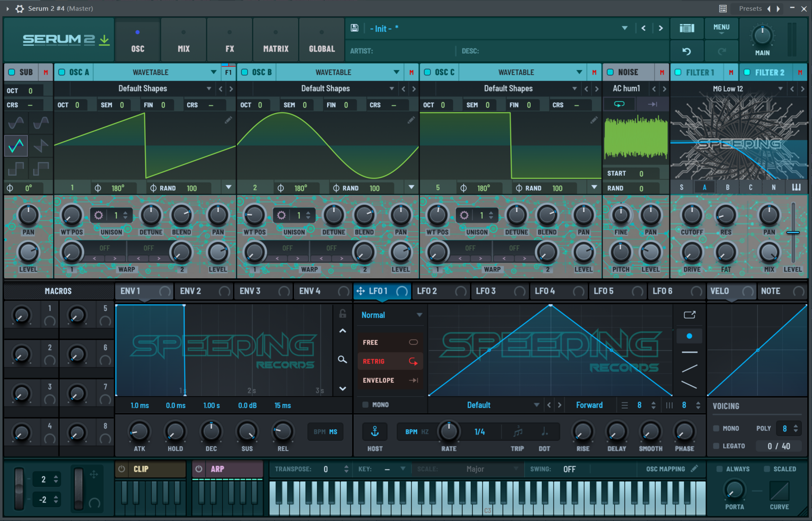Click the filter LEVEL vertical slider
This screenshot has height=521, width=812.
793,233
